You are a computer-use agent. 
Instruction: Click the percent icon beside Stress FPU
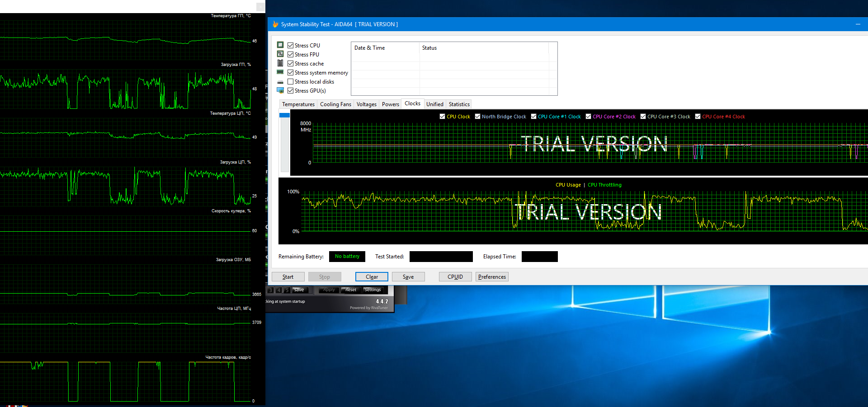[x=280, y=54]
